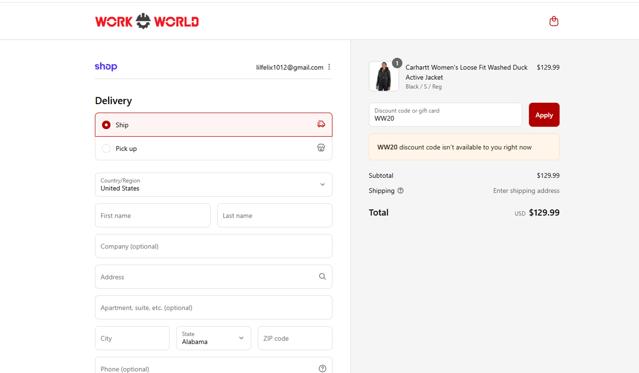Click the ZIP code field
The height and width of the screenshot is (373, 639).
click(295, 338)
